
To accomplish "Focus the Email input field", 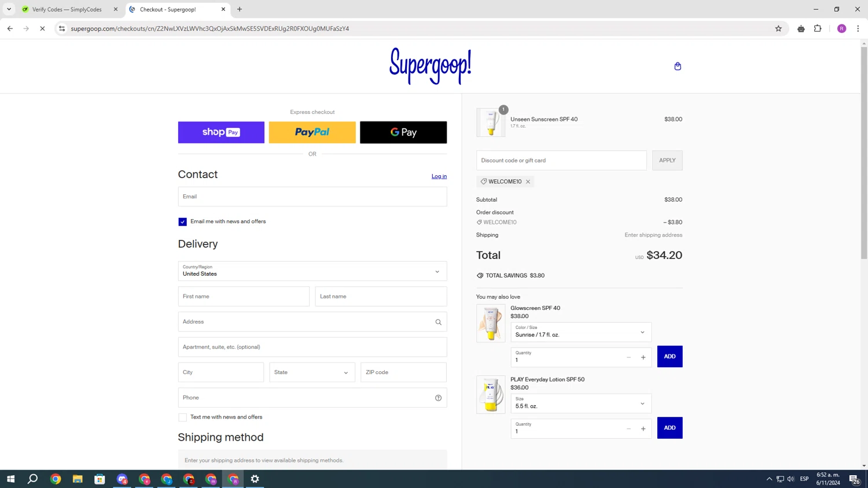I will click(312, 197).
